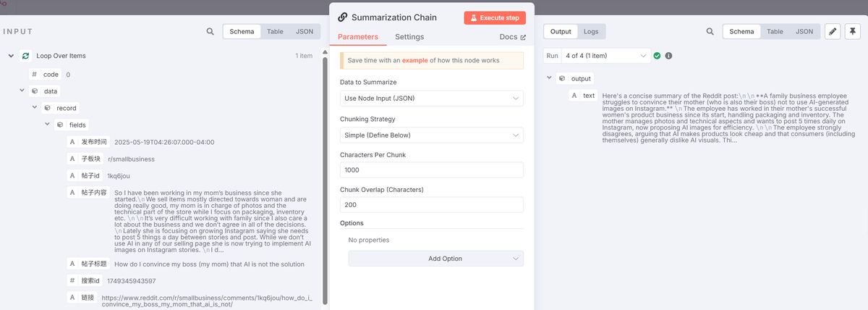Open the Docs link
The width and height of the screenshot is (868, 310).
512,37
